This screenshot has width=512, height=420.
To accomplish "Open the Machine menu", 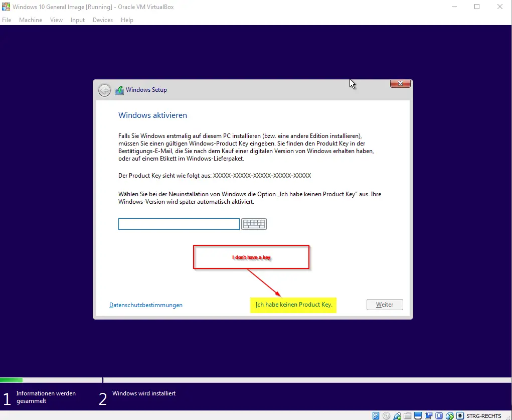I will coord(31,20).
